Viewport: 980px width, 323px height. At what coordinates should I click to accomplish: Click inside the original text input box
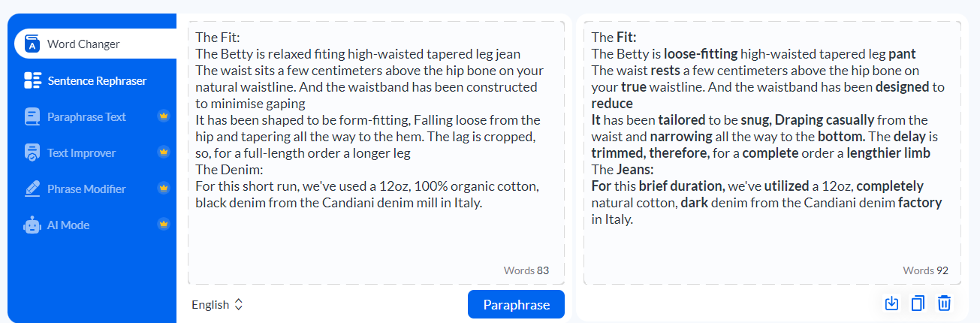(375, 240)
